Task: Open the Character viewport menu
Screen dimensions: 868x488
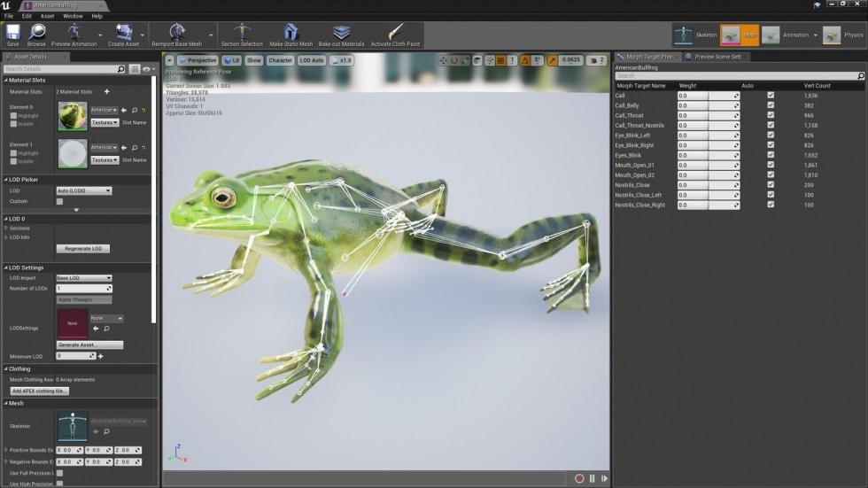Action: (x=280, y=60)
